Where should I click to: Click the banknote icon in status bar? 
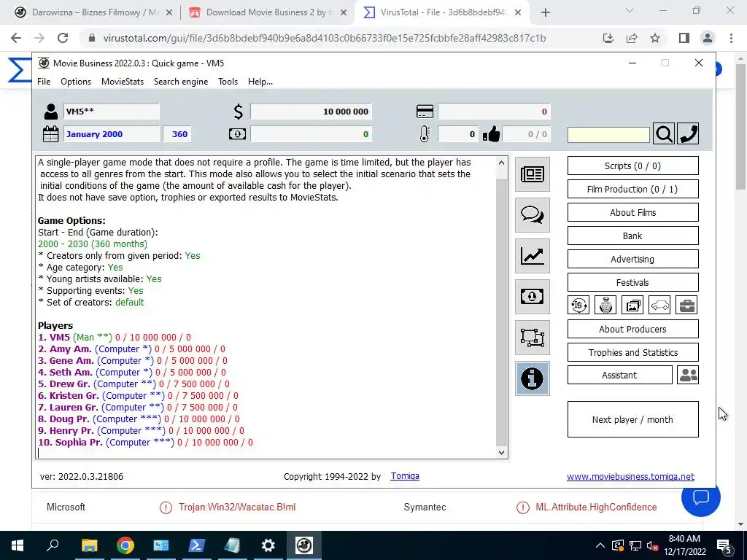[x=237, y=134]
